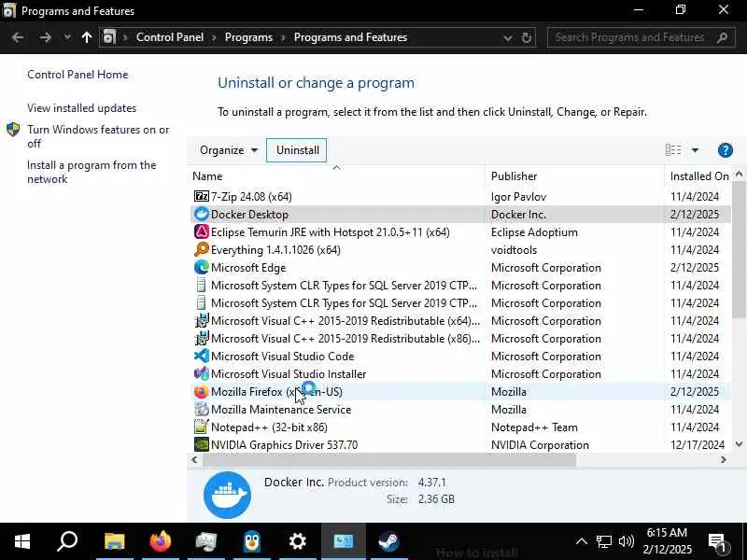The height and width of the screenshot is (560, 747).
Task: Open Settings gear from the taskbar
Action: click(298, 541)
